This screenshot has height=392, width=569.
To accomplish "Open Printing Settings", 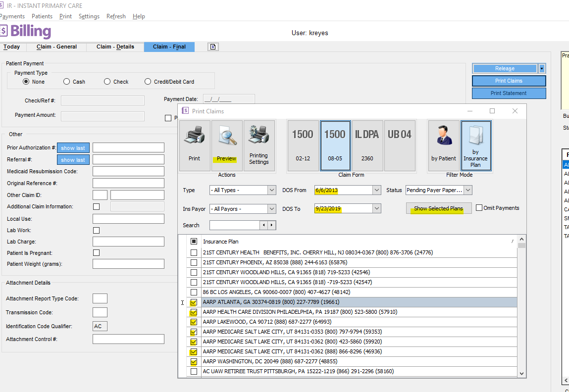I will pyautogui.click(x=259, y=146).
